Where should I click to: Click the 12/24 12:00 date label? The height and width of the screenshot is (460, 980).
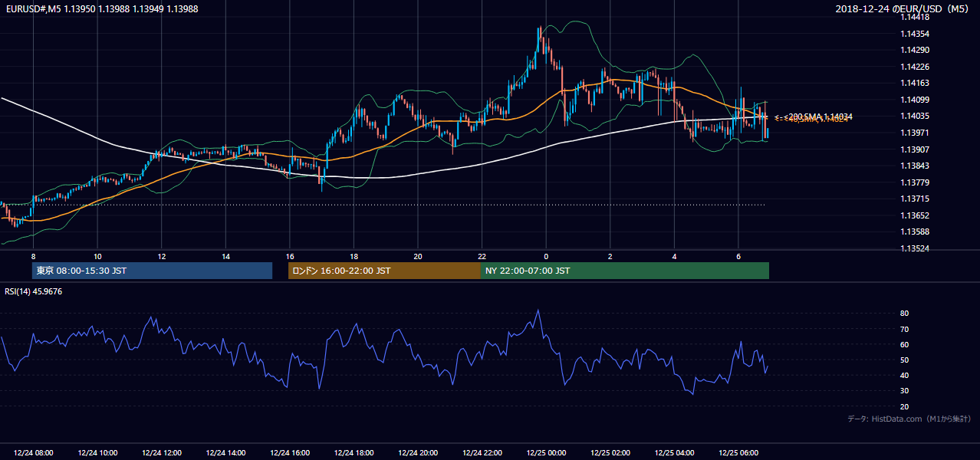[162, 453]
